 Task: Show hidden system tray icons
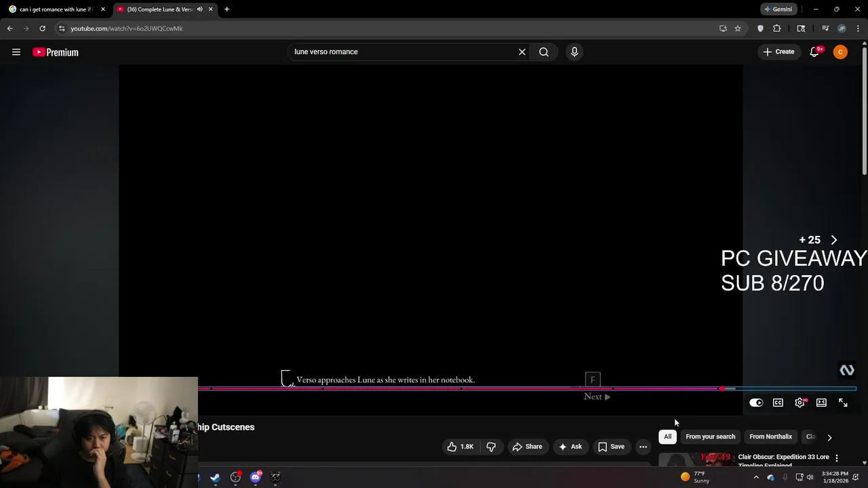(x=756, y=477)
